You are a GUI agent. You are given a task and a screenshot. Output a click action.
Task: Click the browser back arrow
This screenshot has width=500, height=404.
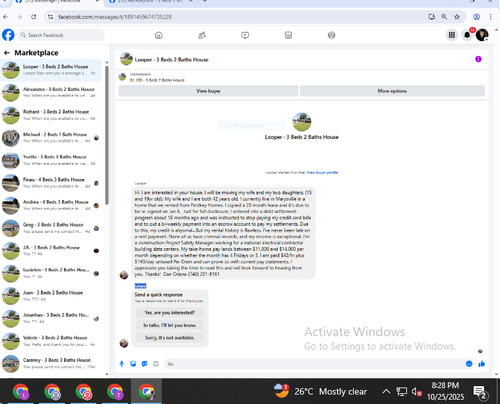[5, 17]
